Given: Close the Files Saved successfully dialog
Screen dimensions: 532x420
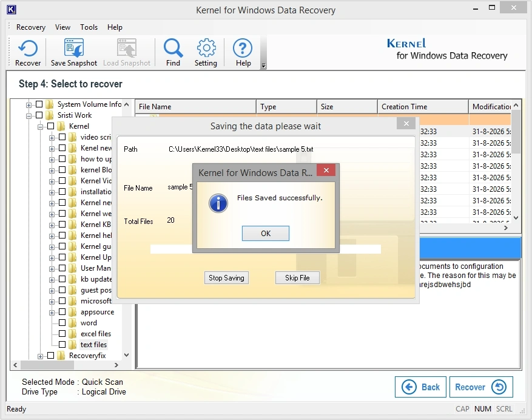Looking at the screenshot, I should [326, 170].
